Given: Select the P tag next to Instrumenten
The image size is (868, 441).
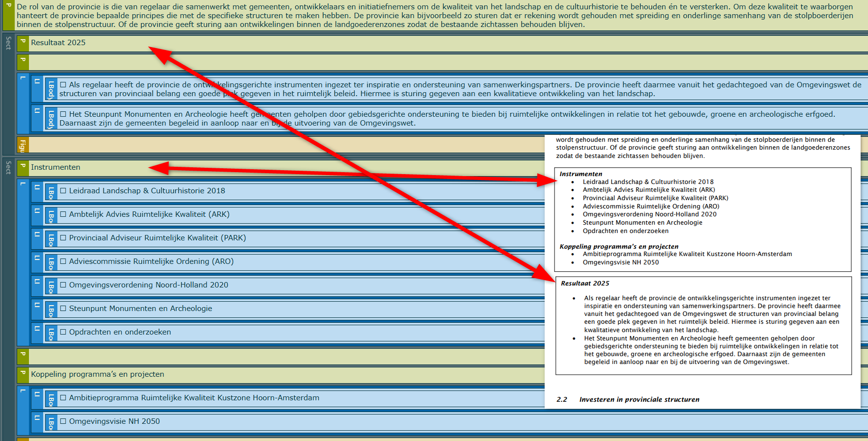Looking at the screenshot, I should coord(23,168).
